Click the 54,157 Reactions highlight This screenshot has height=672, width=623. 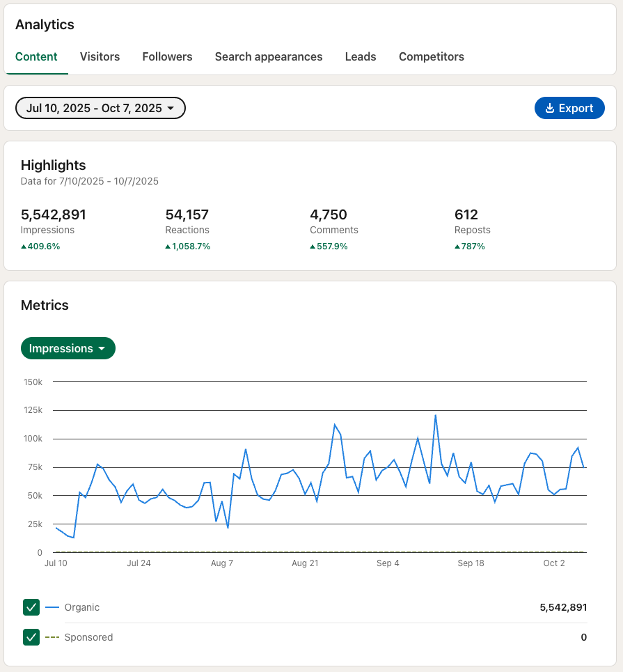pos(187,214)
